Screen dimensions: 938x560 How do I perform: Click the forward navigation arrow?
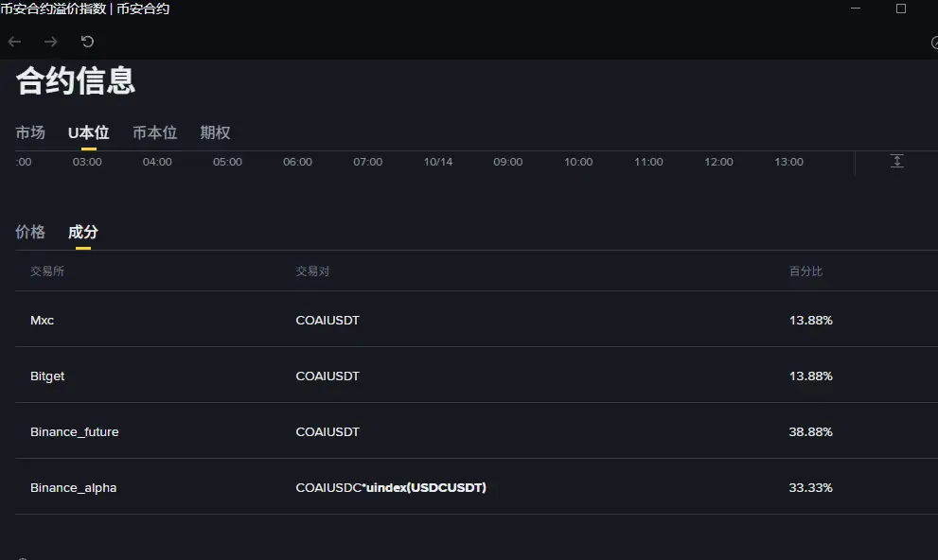pos(51,42)
